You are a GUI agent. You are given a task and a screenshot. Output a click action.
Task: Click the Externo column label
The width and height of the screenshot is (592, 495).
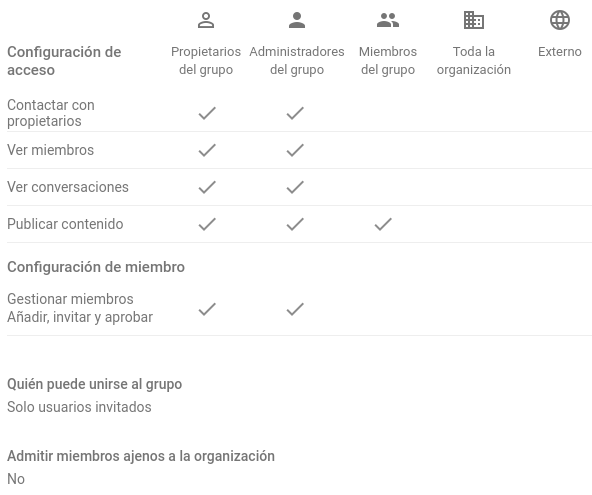[x=560, y=52]
